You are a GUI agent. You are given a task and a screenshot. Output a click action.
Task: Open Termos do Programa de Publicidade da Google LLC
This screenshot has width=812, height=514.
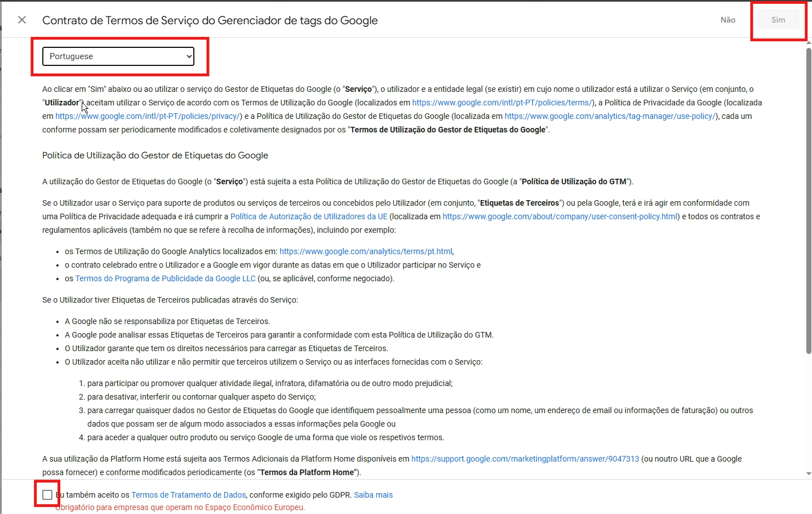165,278
